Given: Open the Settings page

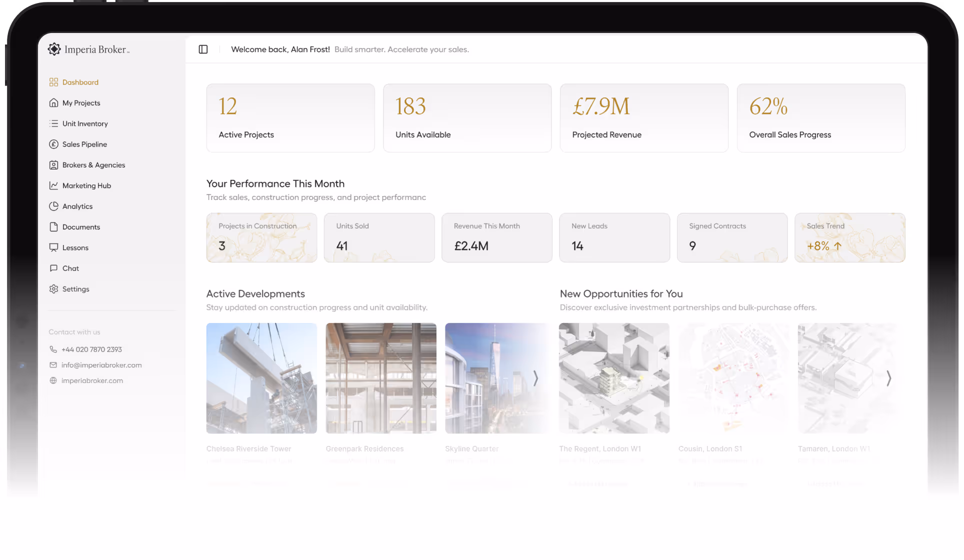Looking at the screenshot, I should click(x=75, y=289).
